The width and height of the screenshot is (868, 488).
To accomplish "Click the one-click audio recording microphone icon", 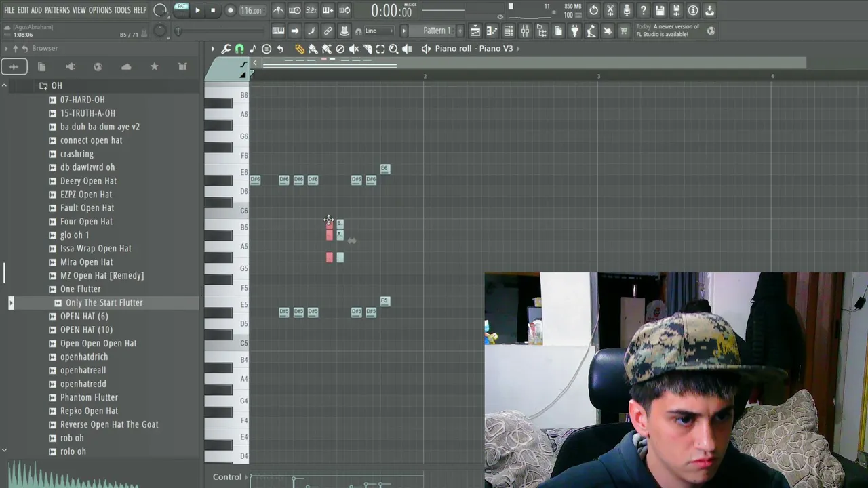I will (627, 10).
